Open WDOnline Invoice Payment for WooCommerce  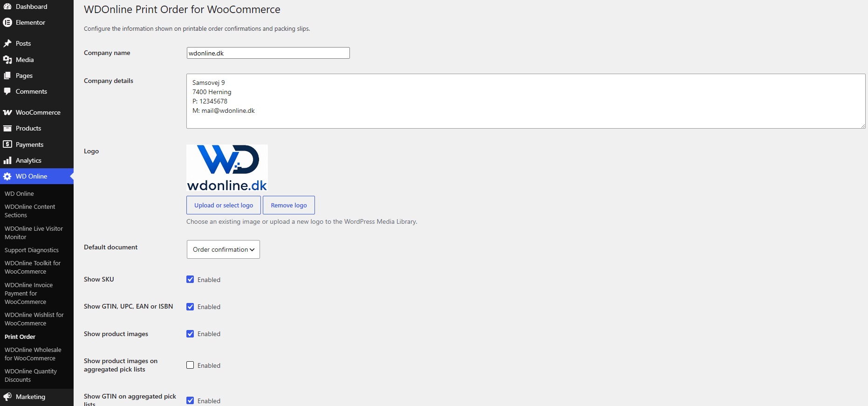point(28,293)
